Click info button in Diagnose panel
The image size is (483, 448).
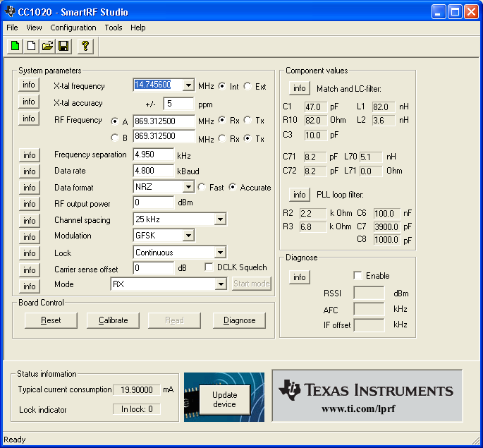[x=300, y=277]
